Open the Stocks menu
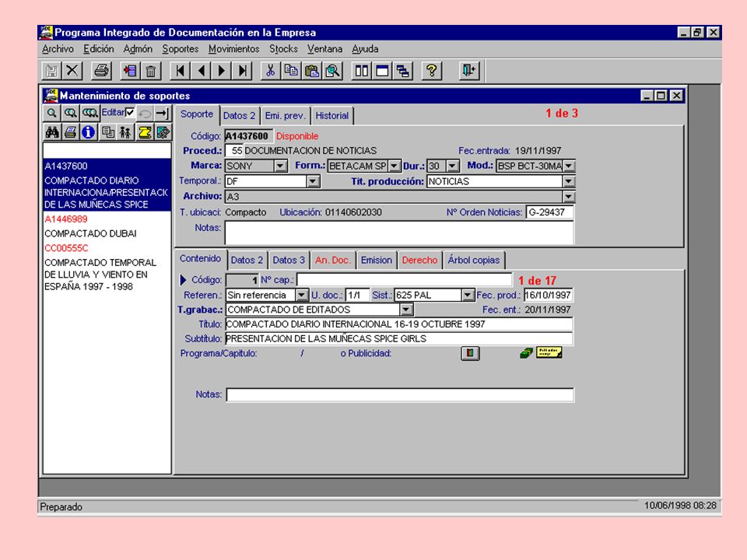The height and width of the screenshot is (560, 747). click(283, 49)
